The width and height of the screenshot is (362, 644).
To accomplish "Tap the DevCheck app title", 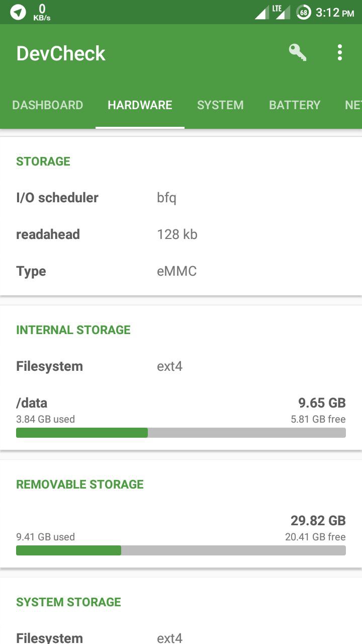I will 61,53.
